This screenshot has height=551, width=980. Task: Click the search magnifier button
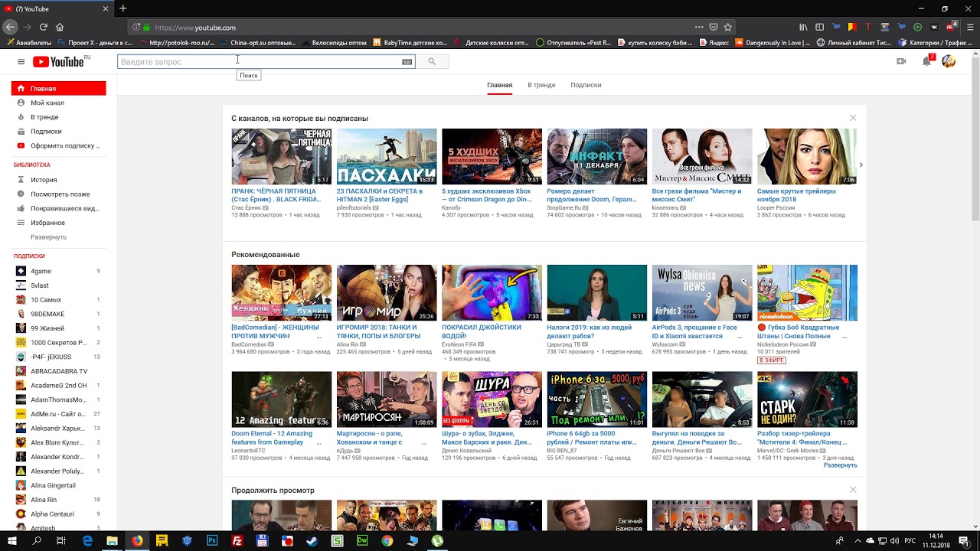(432, 61)
